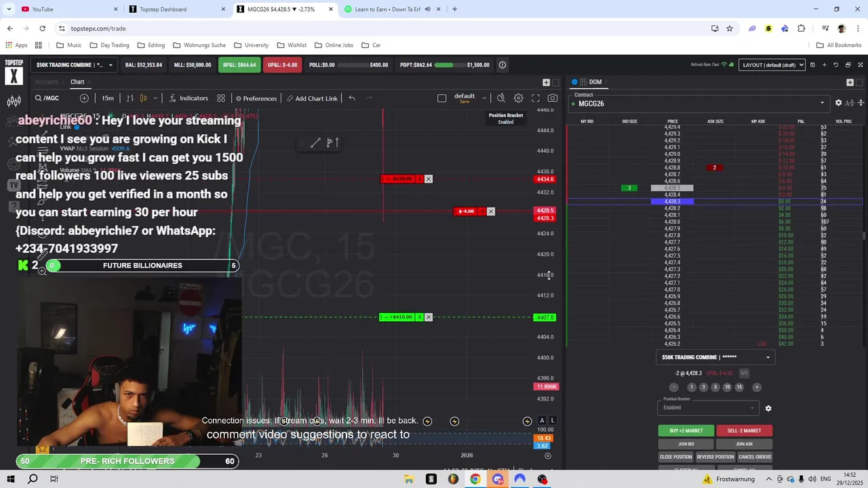Reset layout with circular arrow icon

pos(836,65)
